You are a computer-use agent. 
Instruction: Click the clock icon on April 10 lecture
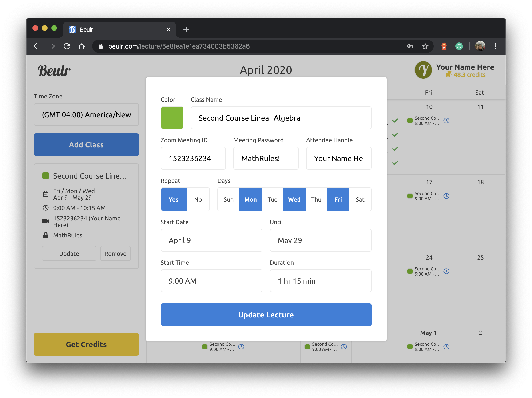pos(446,121)
